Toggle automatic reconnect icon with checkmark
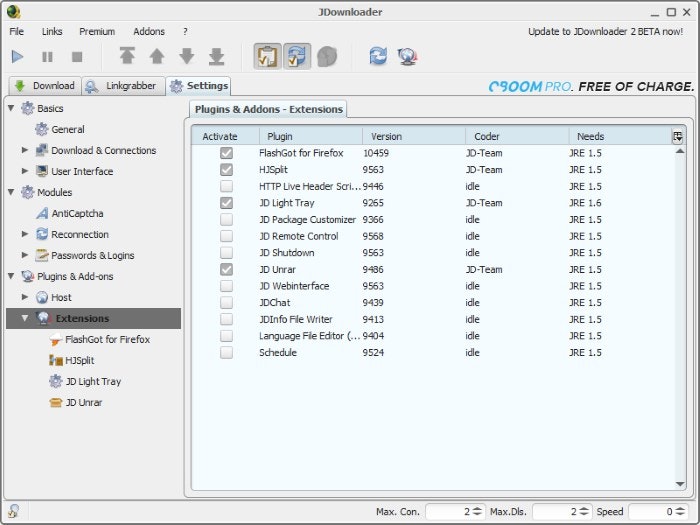Screen dimensions: 700x525 pos(297,56)
